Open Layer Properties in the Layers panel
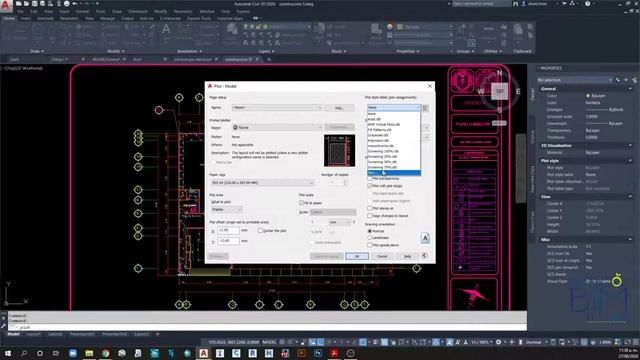 click(x=232, y=29)
